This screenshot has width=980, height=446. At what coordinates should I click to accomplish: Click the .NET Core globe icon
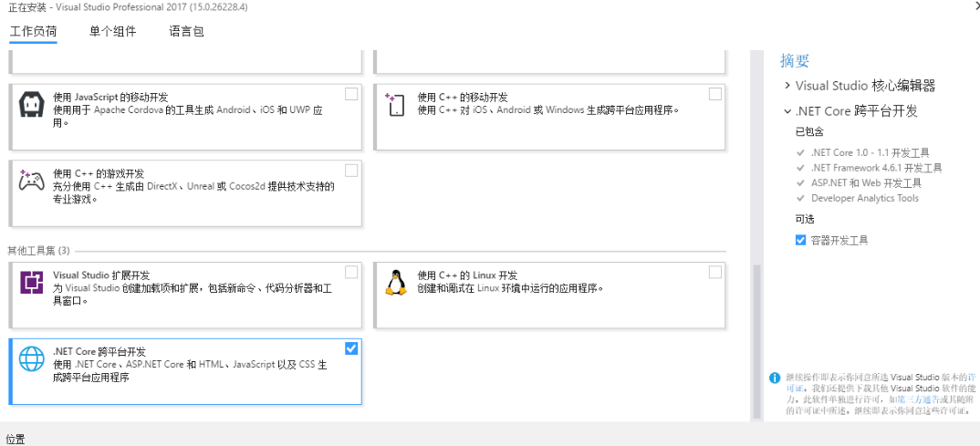[x=31, y=358]
